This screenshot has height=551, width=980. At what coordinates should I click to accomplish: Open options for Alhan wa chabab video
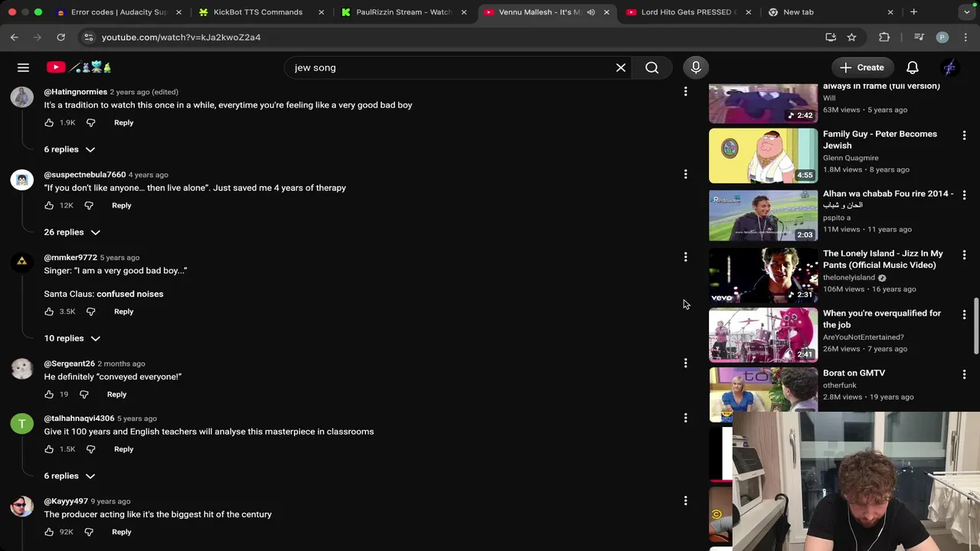pyautogui.click(x=964, y=194)
